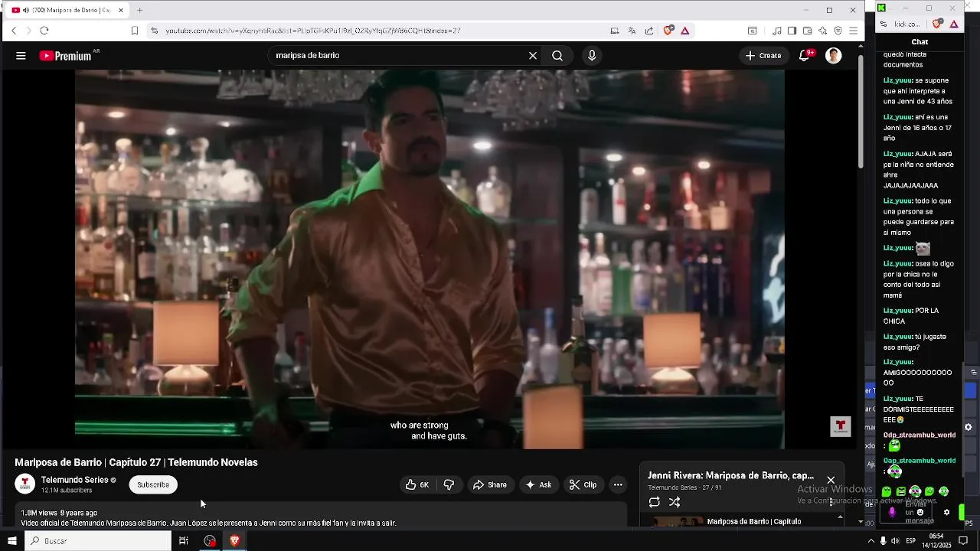The height and width of the screenshot is (551, 980).
Task: Open more actions three-dot menu under video
Action: (618, 484)
